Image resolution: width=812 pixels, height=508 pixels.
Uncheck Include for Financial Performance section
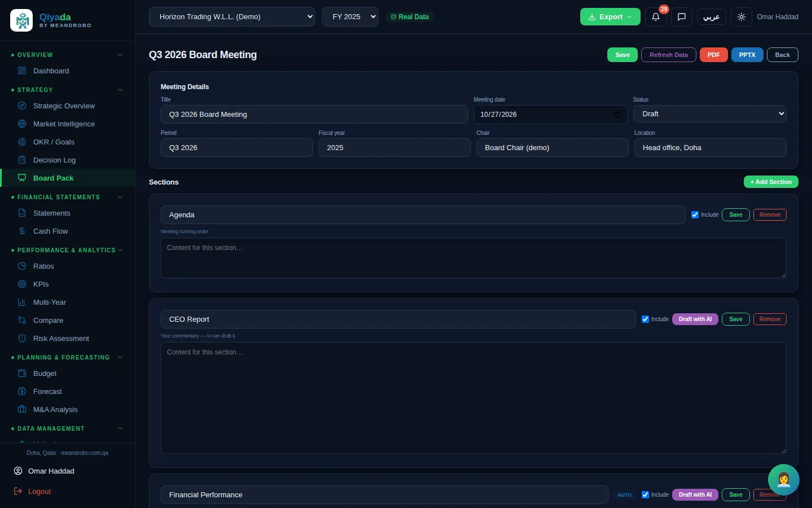coord(645,494)
